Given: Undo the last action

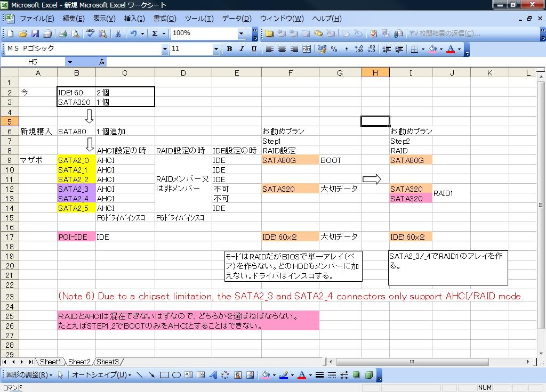Looking at the screenshot, I should pos(133,34).
